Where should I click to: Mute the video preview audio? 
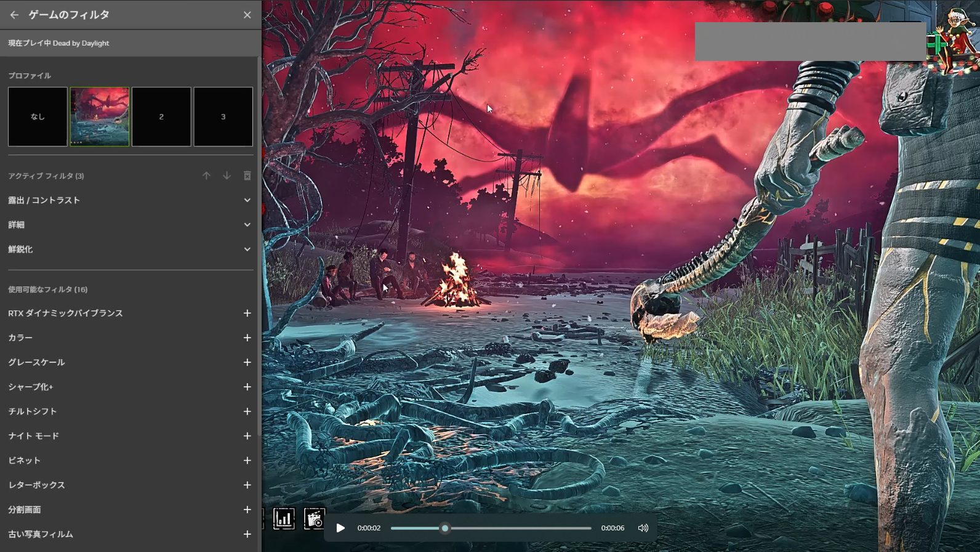click(x=643, y=528)
